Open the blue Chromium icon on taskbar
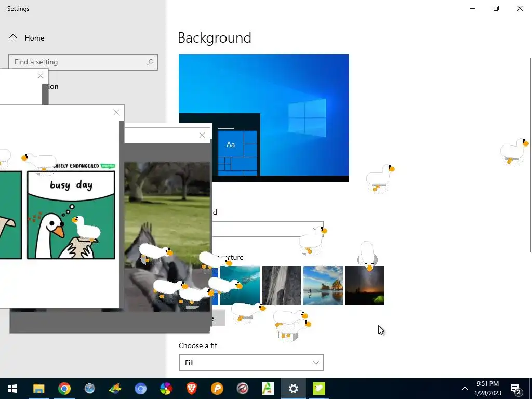Screen dimensions: 532x399 [x=140, y=389]
